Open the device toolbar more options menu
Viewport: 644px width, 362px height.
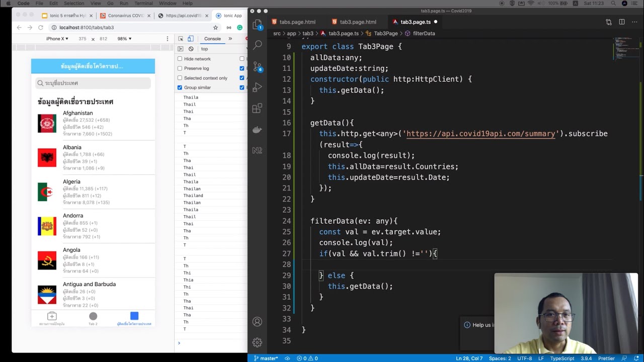coord(168,39)
